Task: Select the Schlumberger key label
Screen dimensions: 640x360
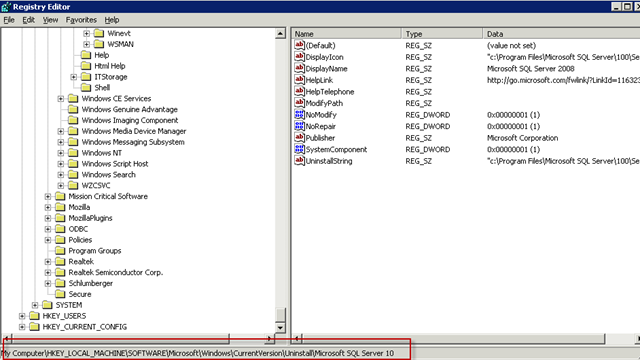Action: 91,283
